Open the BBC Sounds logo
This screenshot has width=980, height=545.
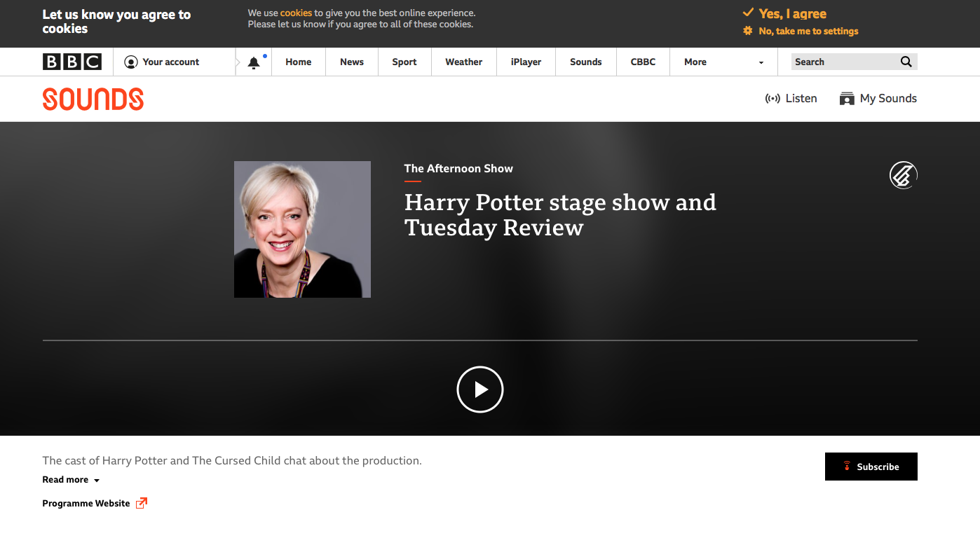[x=93, y=99]
